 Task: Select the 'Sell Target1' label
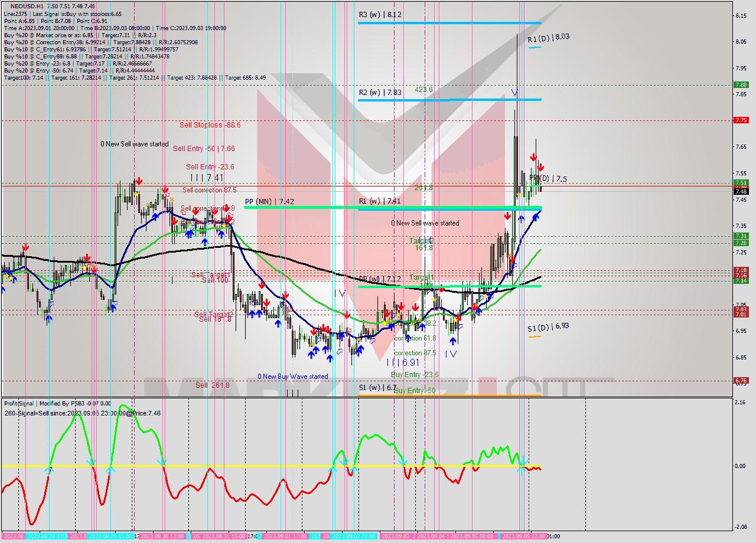210,275
